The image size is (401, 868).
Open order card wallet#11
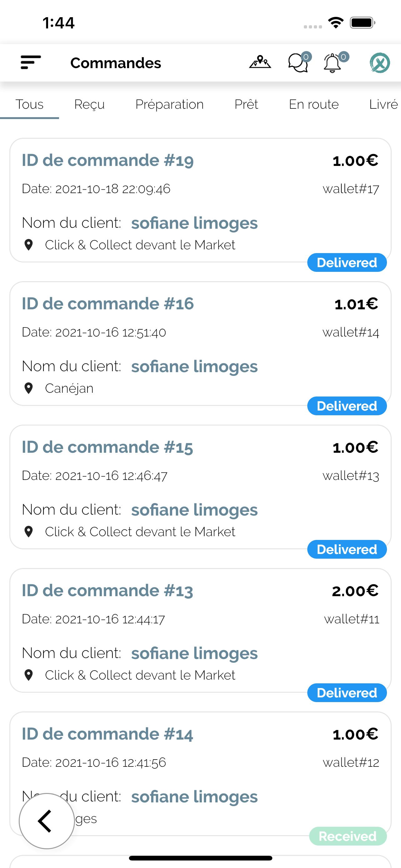[200, 631]
